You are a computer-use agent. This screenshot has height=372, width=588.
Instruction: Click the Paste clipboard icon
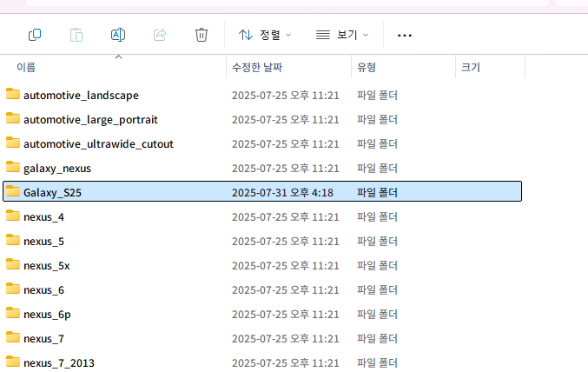pyautogui.click(x=76, y=35)
